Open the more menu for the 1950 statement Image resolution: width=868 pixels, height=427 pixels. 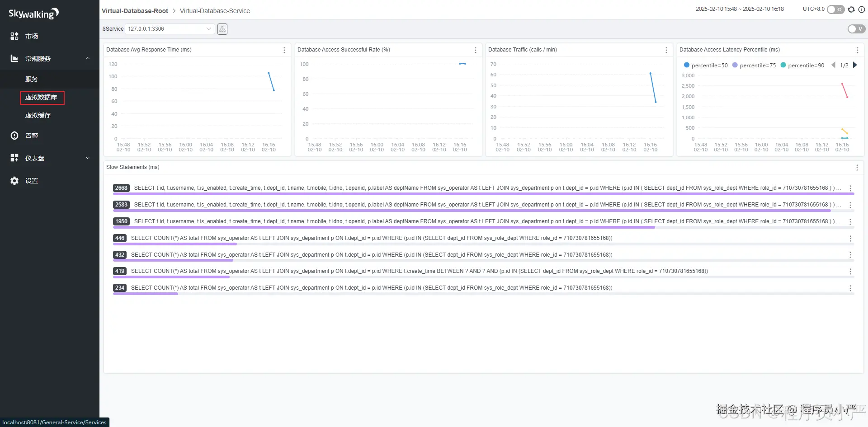(x=850, y=222)
